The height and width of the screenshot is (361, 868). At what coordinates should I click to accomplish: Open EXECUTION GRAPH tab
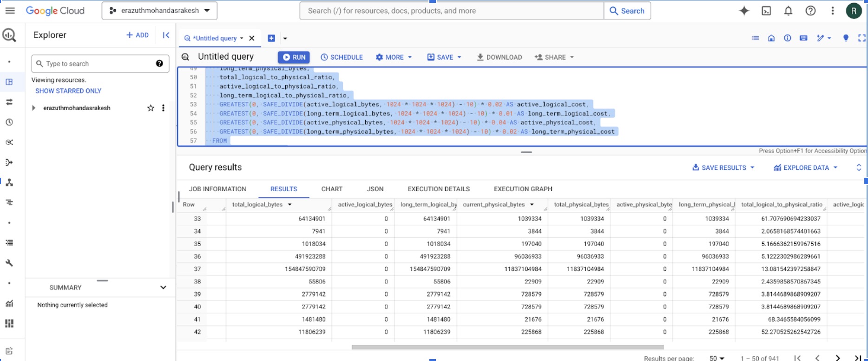523,189
